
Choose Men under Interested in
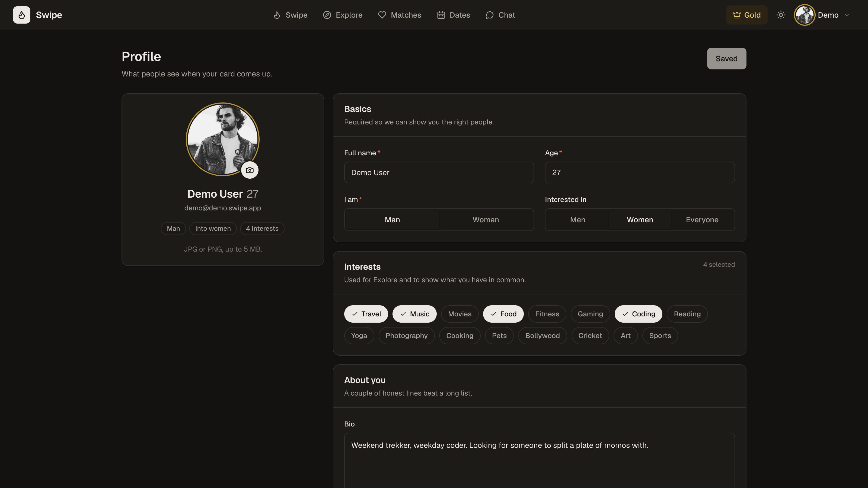pos(577,220)
